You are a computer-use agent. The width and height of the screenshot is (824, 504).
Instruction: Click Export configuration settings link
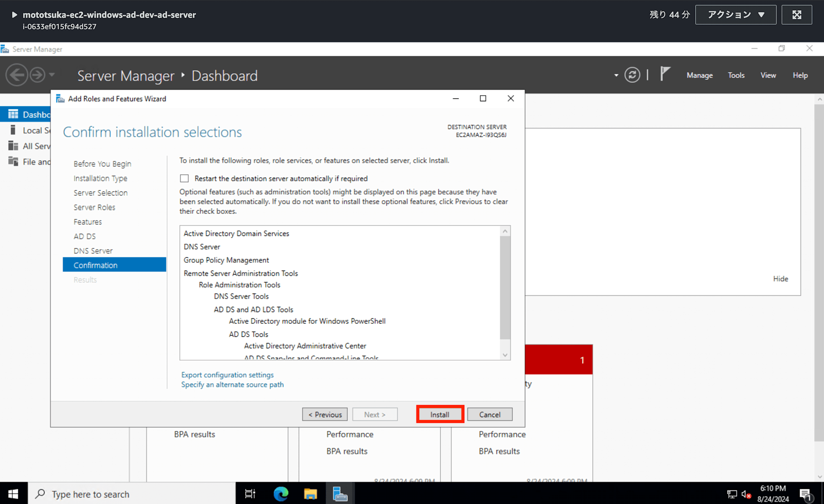pos(227,375)
